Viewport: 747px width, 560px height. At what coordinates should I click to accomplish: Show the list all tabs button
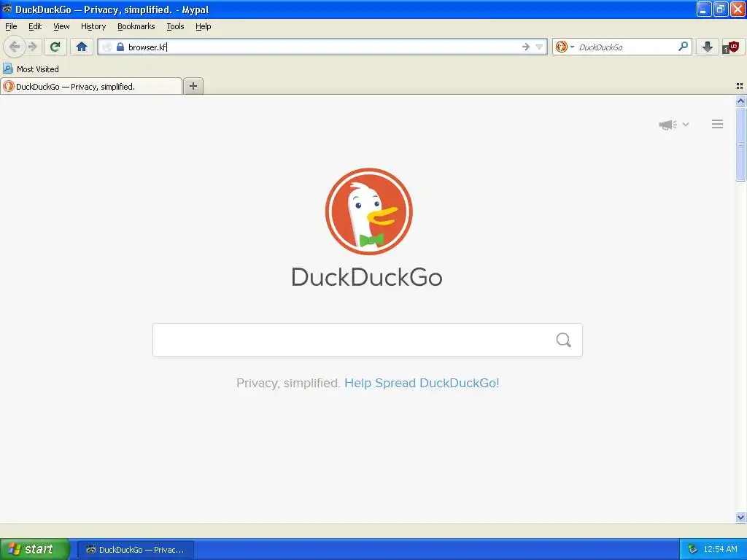740,86
